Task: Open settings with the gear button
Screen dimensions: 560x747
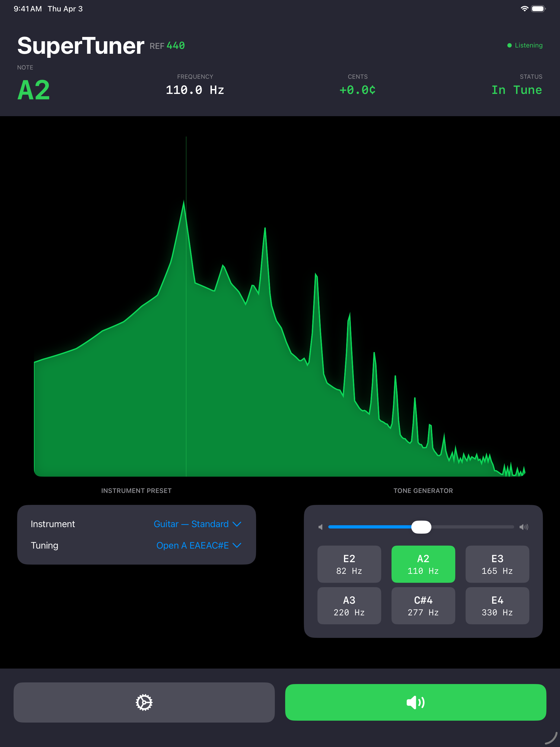Action: tap(144, 702)
